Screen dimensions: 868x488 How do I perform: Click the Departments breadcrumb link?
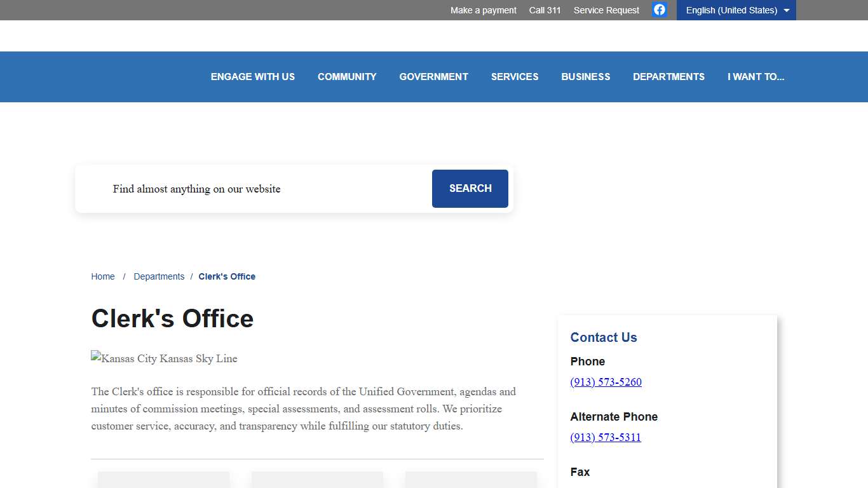pos(159,276)
